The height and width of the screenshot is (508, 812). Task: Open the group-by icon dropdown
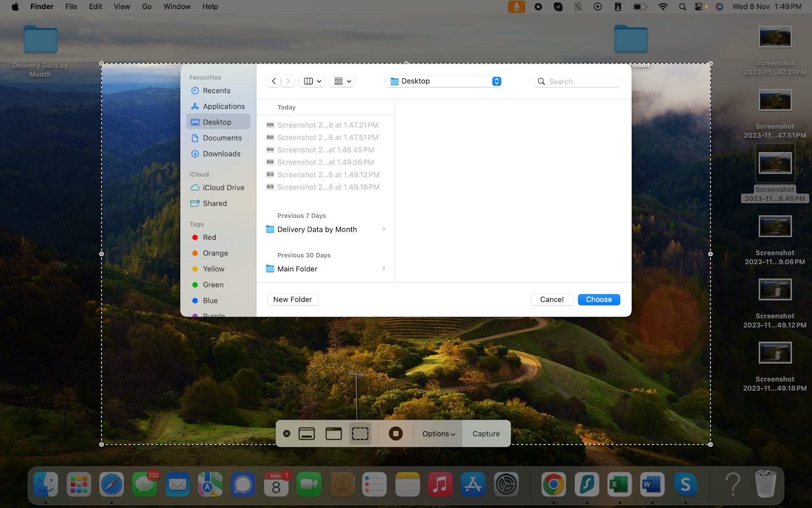(343, 81)
